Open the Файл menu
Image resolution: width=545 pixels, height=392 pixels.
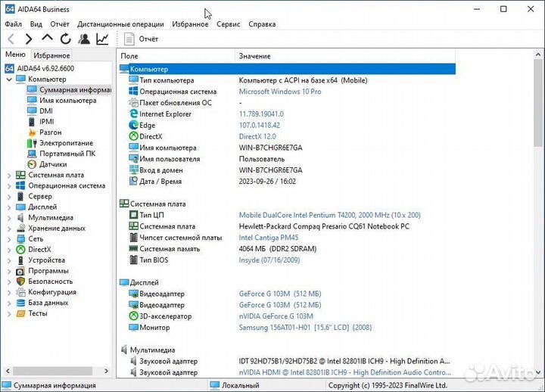(14, 24)
